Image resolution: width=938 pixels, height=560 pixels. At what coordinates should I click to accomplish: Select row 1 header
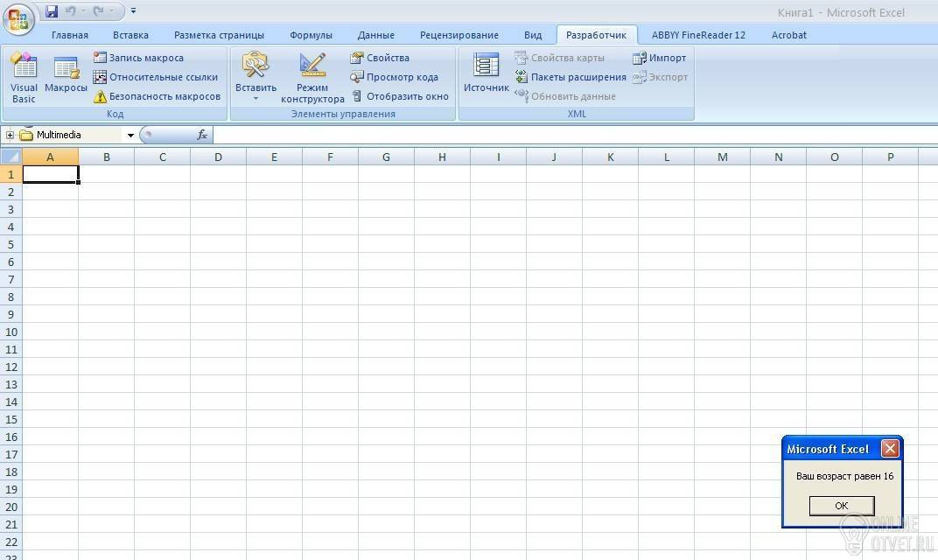tap(10, 174)
